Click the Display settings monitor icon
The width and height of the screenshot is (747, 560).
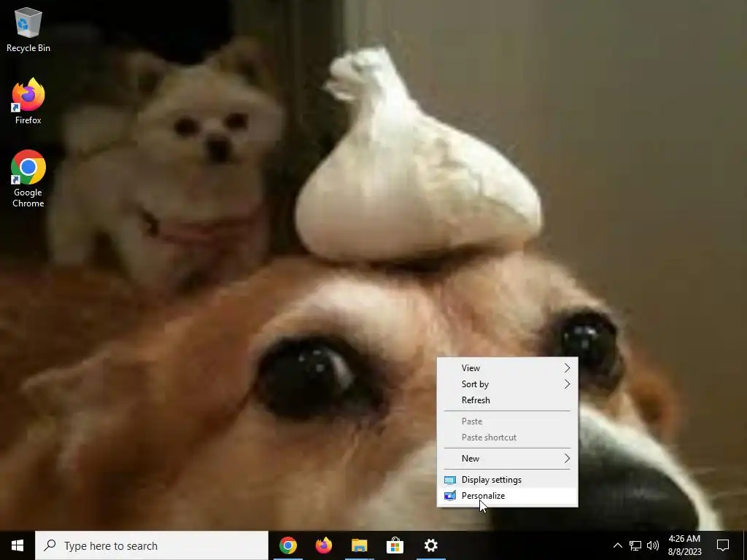(x=449, y=480)
